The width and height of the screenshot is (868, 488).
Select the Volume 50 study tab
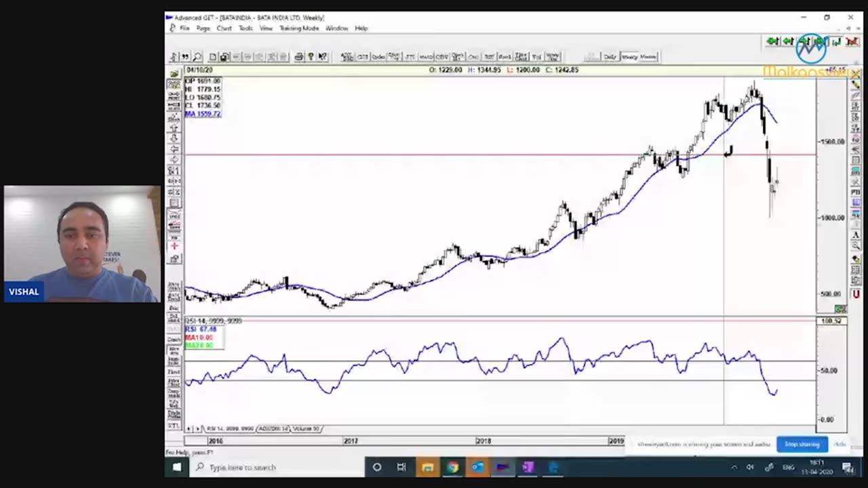[x=306, y=428]
